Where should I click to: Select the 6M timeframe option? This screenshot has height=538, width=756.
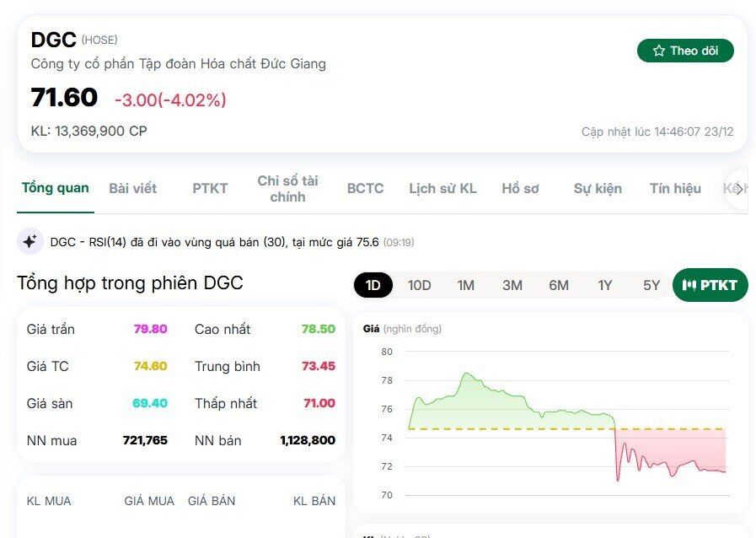(x=559, y=285)
